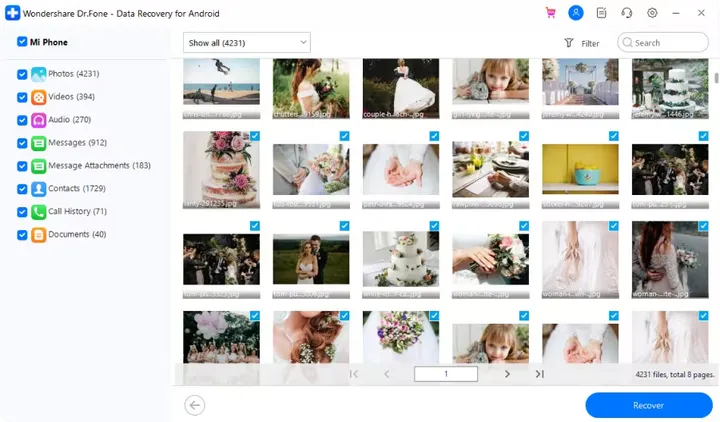
Task: Open the couple in field thumbnail
Action: pos(311,259)
